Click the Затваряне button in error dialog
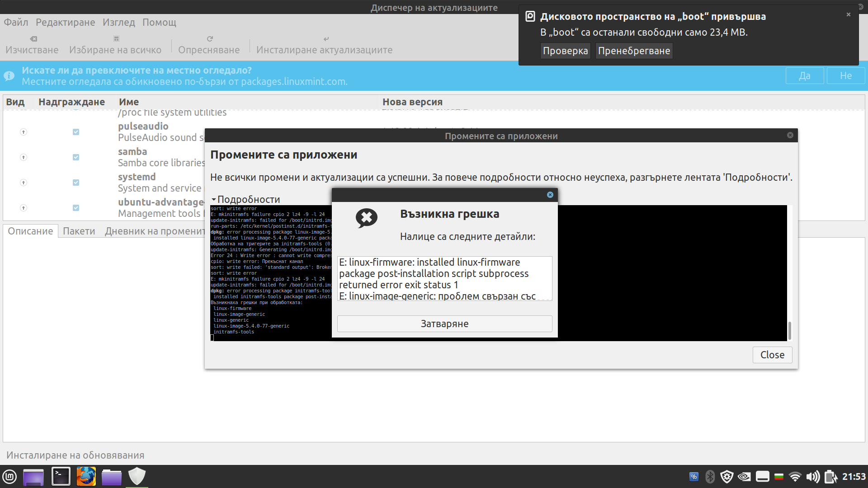Image resolution: width=868 pixels, height=488 pixels. click(x=444, y=324)
